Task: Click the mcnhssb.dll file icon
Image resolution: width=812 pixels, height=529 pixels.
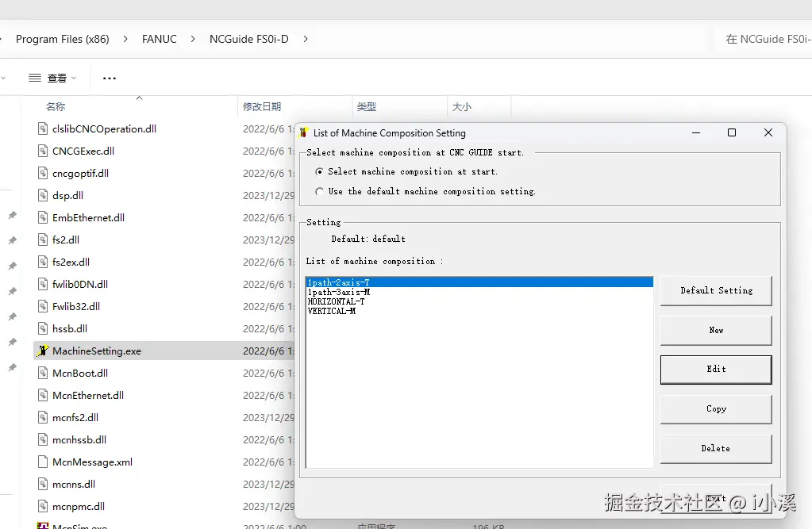Action: pyautogui.click(x=43, y=440)
